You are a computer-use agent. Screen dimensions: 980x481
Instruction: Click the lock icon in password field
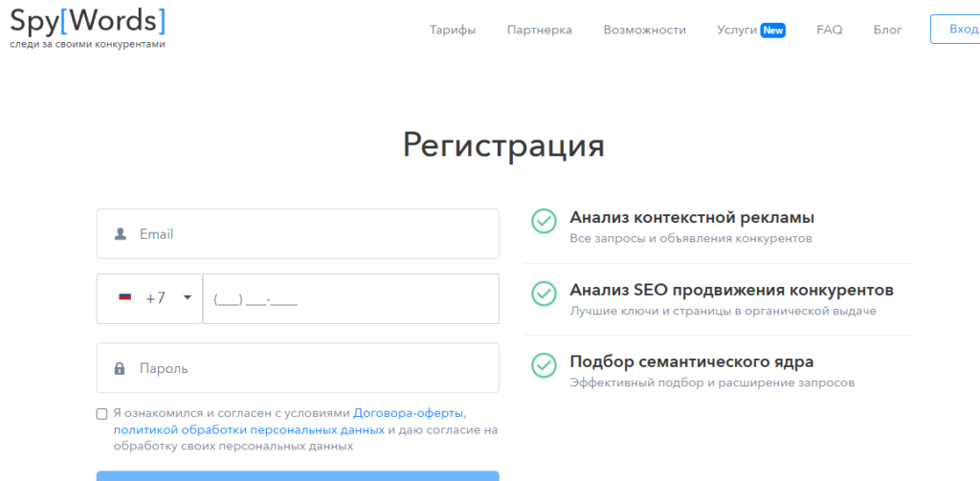point(120,368)
